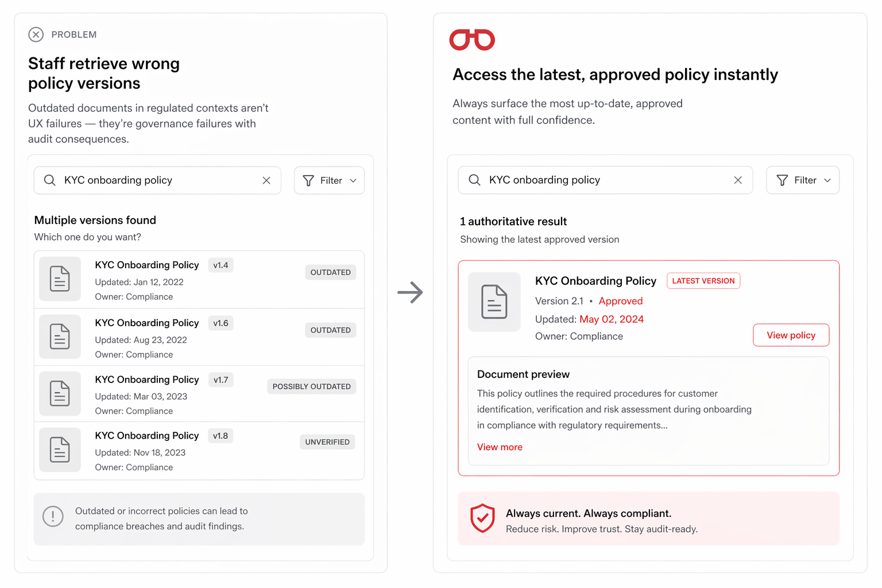Click the document icon for version v1.4
The image size is (882, 588).
[x=60, y=279]
